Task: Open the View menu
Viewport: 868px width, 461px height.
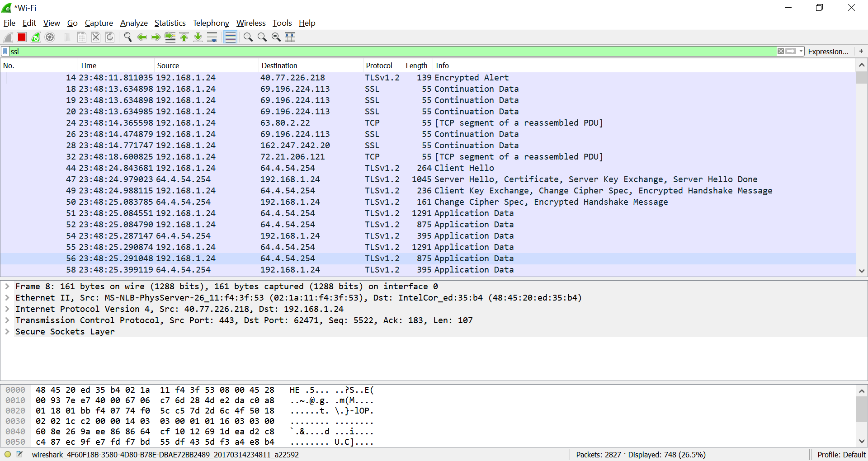Action: point(52,23)
